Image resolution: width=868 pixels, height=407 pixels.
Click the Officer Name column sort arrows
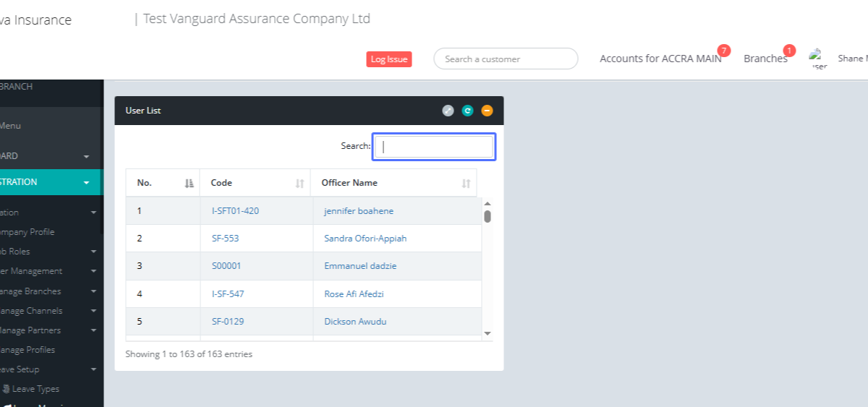coord(466,184)
